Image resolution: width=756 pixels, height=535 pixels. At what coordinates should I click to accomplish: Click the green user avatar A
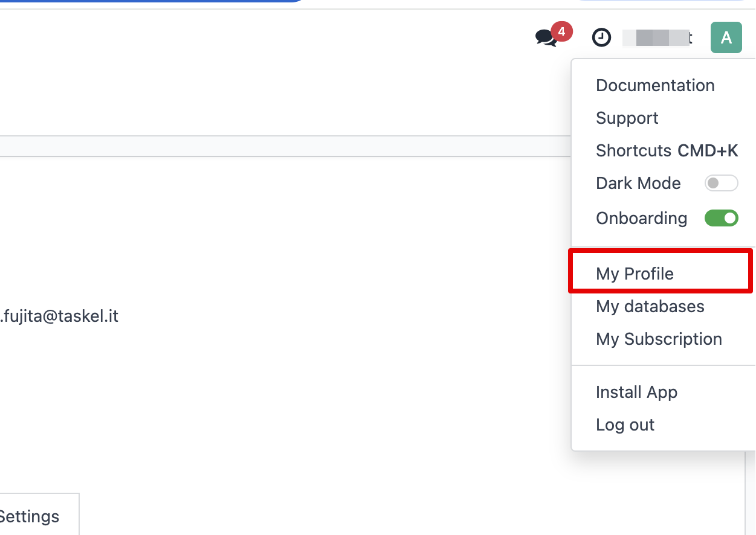[726, 38]
